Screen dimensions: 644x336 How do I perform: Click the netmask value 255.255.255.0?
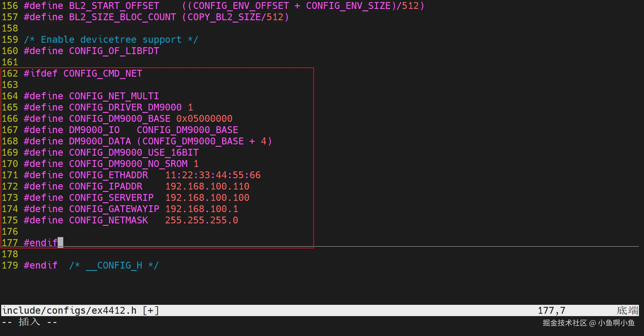coord(201,220)
